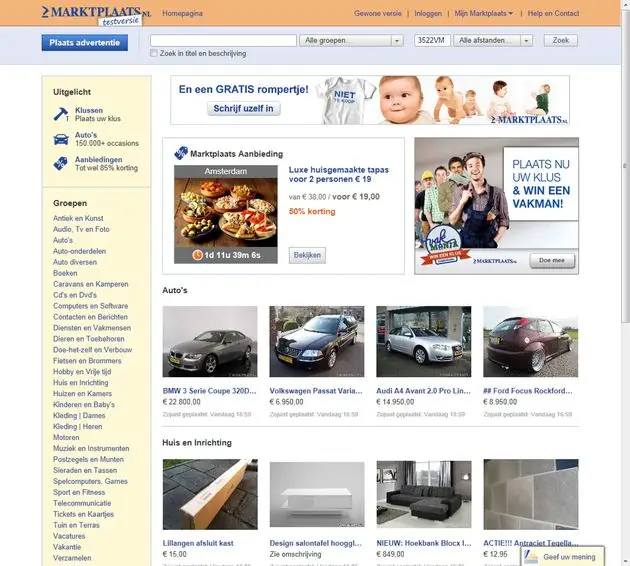Screen dimensions: 630x566
Task: Select 'Vakantie' group
Action: tap(67, 547)
